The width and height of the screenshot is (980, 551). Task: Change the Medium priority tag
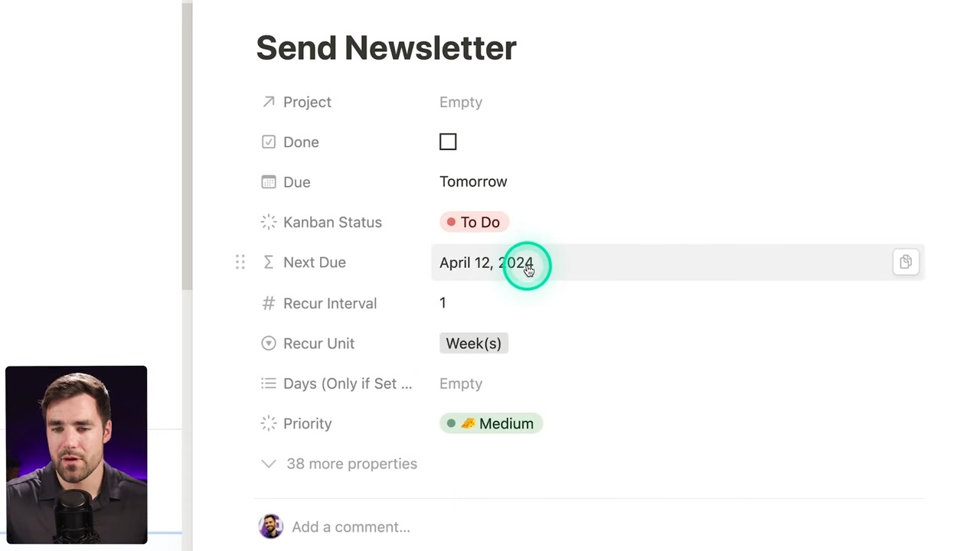pyautogui.click(x=491, y=423)
